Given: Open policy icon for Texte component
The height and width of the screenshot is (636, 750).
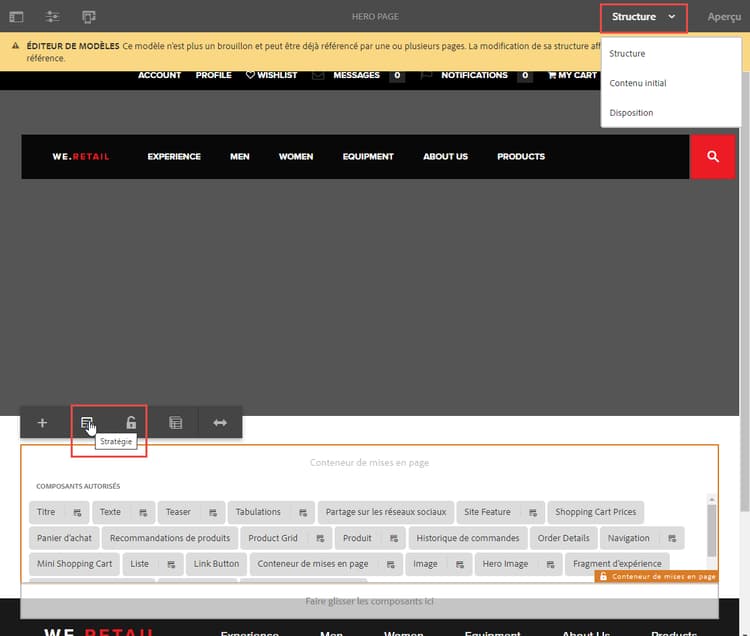Looking at the screenshot, I should [143, 513].
